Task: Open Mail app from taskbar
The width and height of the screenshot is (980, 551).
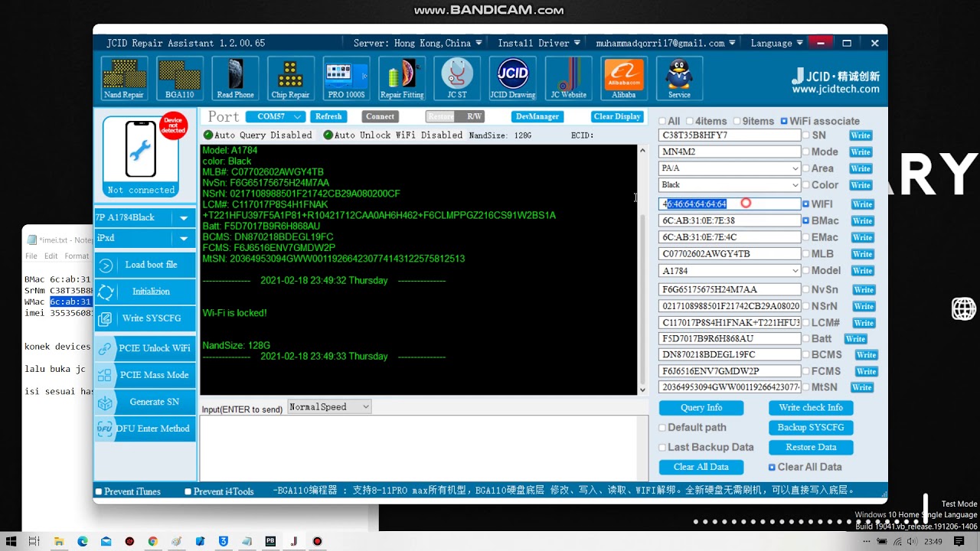Action: (106, 541)
